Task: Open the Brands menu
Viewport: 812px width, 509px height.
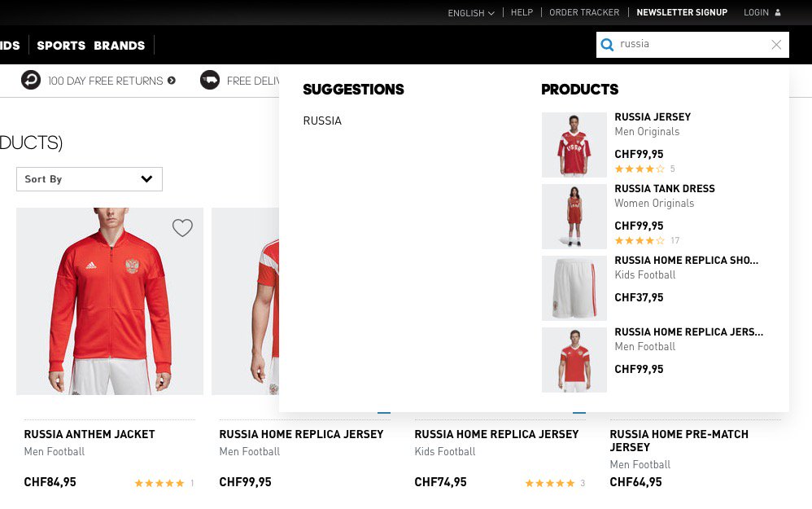Action: (x=119, y=46)
